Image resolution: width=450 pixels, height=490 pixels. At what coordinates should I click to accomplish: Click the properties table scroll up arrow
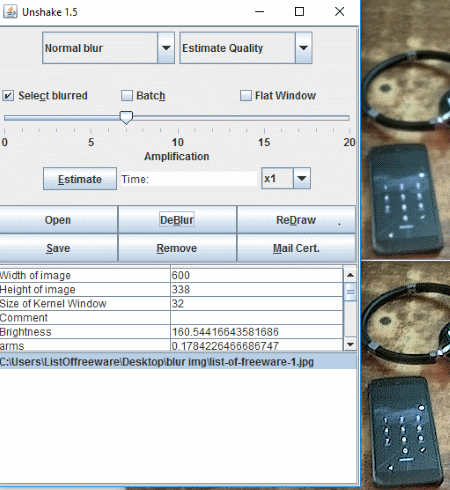(x=350, y=275)
